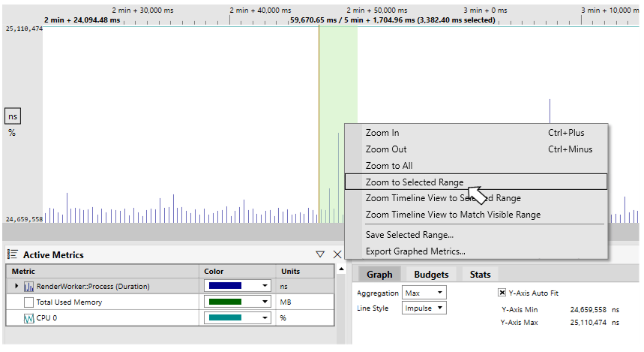Pick the dark blue color swatch
This screenshot has width=644, height=352.
click(225, 286)
